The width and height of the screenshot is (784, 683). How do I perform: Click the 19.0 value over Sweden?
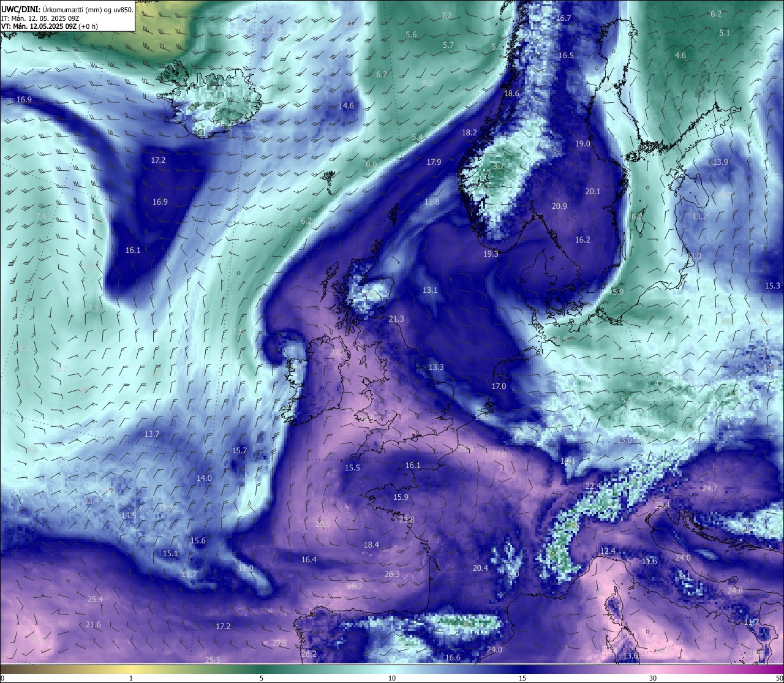pos(582,143)
